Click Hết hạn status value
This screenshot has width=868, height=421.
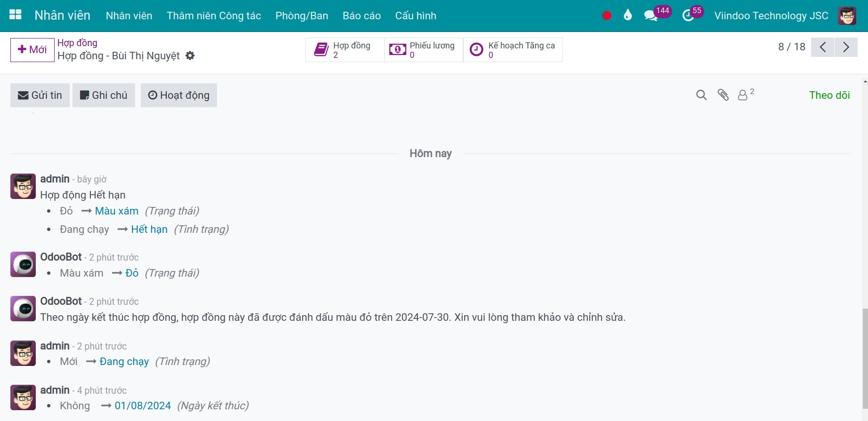[x=149, y=229]
